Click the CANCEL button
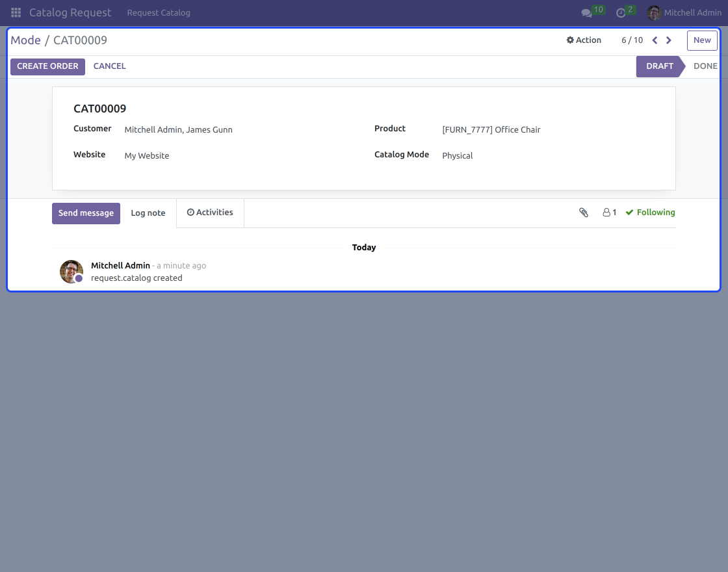This screenshot has width=728, height=572. [110, 66]
